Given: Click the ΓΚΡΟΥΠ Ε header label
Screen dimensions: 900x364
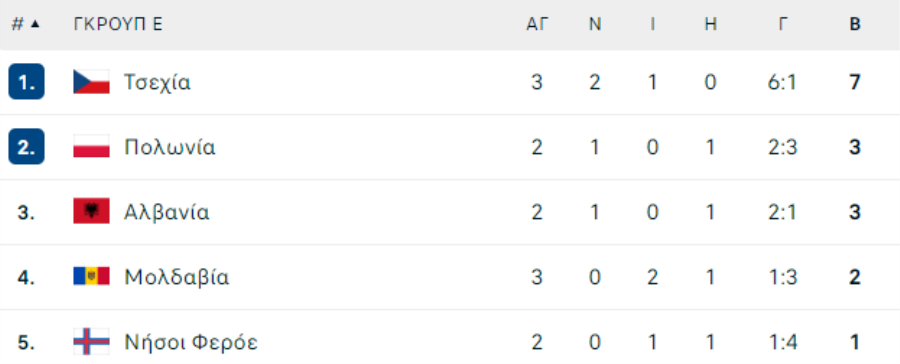Looking at the screenshot, I should tap(118, 25).
